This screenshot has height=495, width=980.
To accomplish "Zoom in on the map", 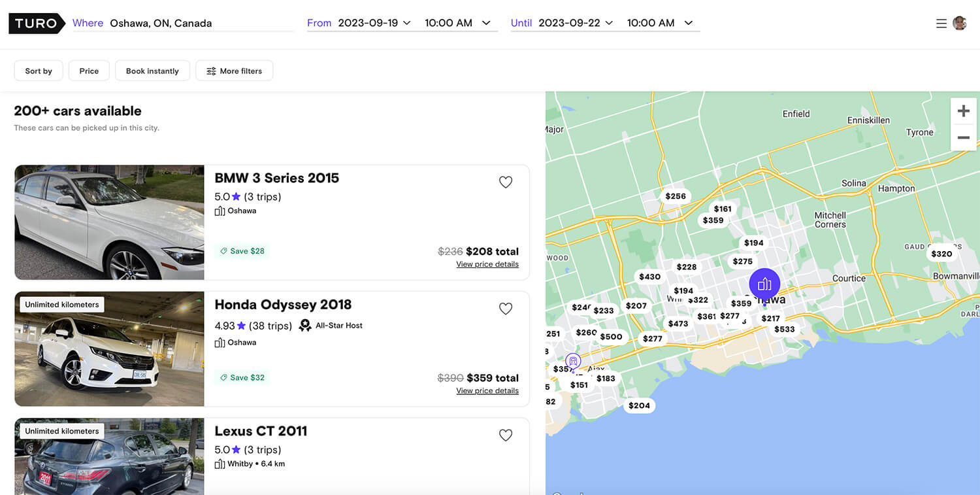I will coord(964,111).
